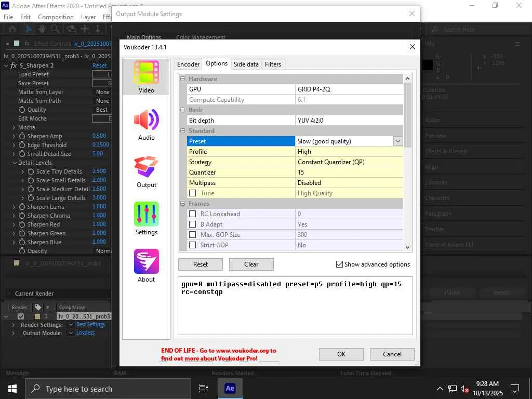Enable the B Adapt checkbox
The width and height of the screenshot is (532, 399).
192,224
